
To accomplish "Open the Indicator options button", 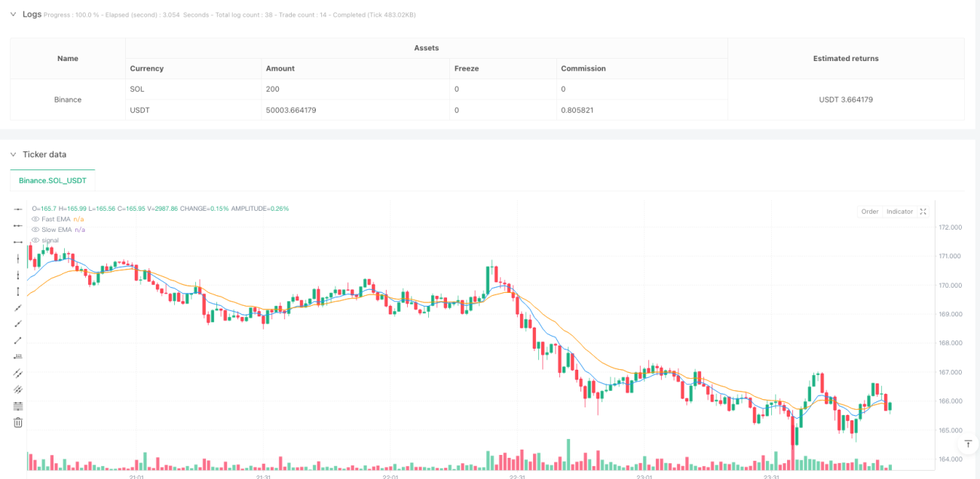I will pos(899,212).
